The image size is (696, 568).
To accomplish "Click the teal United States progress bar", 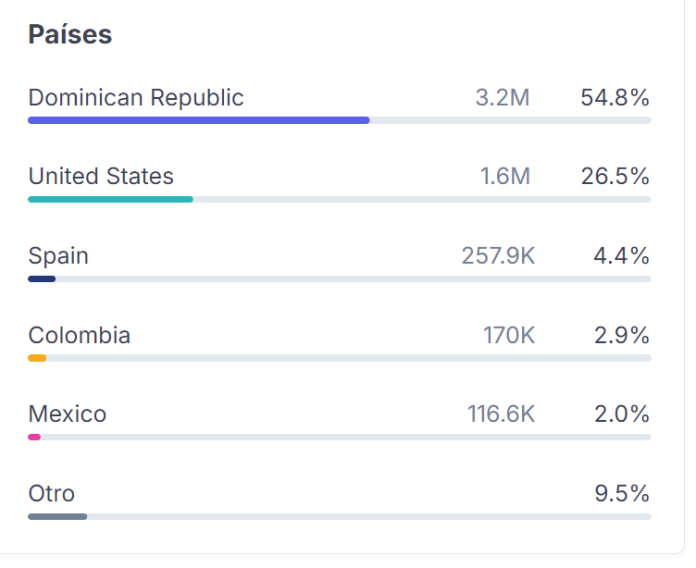I will [x=110, y=199].
